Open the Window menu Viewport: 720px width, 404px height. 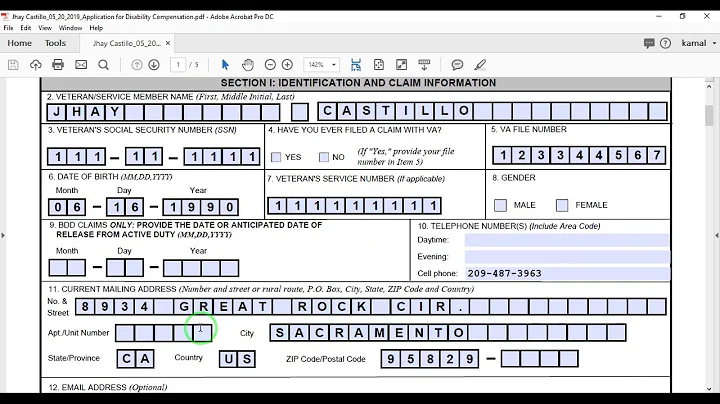pos(70,28)
